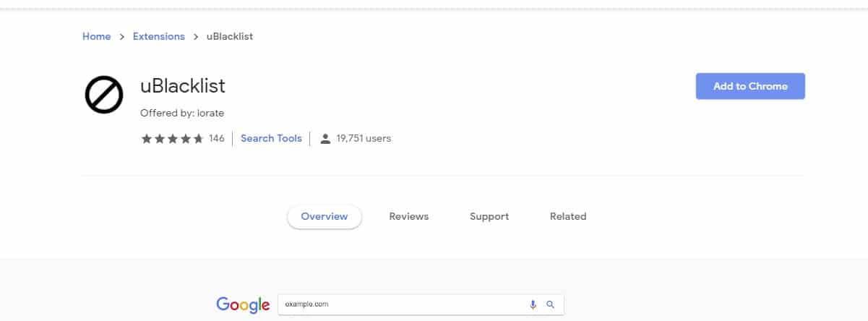Switch to the Reviews tab
Viewport: 868px width, 321px height.
tap(408, 216)
